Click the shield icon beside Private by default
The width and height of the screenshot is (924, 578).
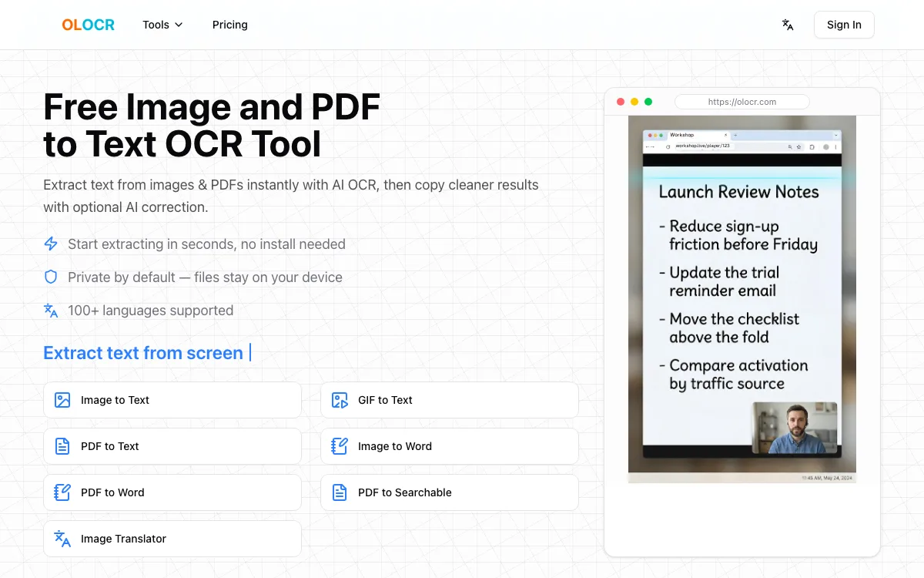(x=51, y=277)
